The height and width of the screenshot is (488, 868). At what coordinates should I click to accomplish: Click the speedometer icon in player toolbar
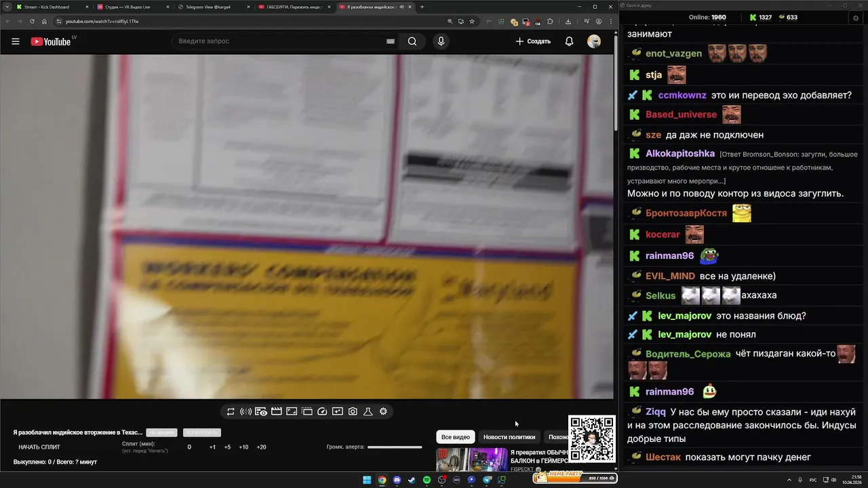(322, 411)
